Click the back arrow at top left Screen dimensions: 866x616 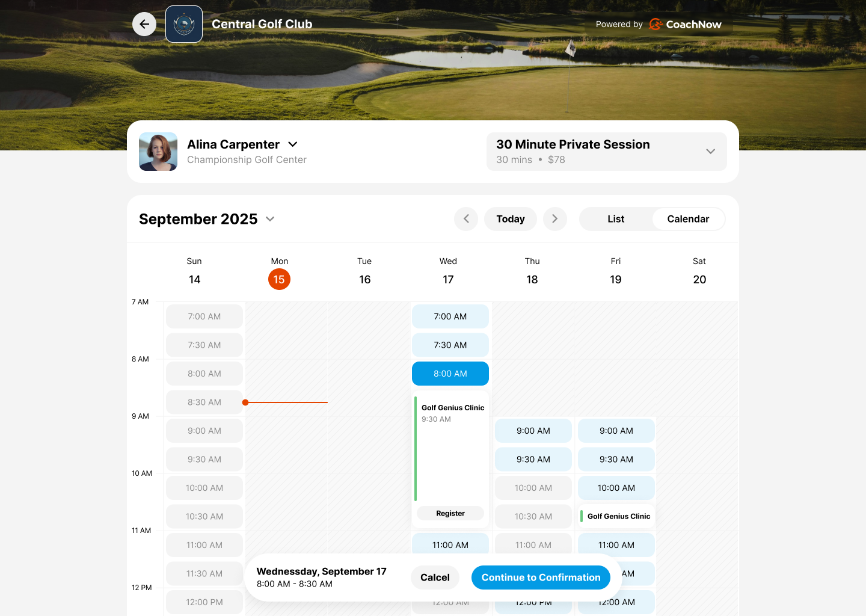(x=144, y=24)
